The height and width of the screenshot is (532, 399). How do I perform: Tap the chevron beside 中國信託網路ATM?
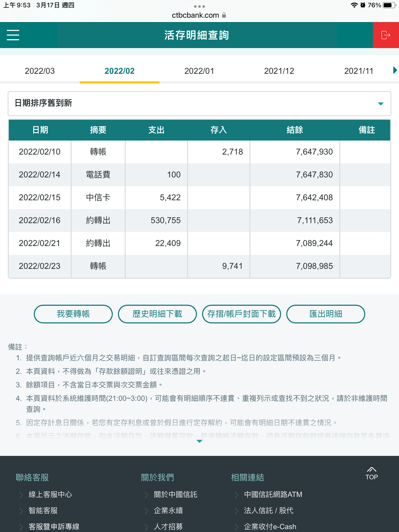pos(236,495)
